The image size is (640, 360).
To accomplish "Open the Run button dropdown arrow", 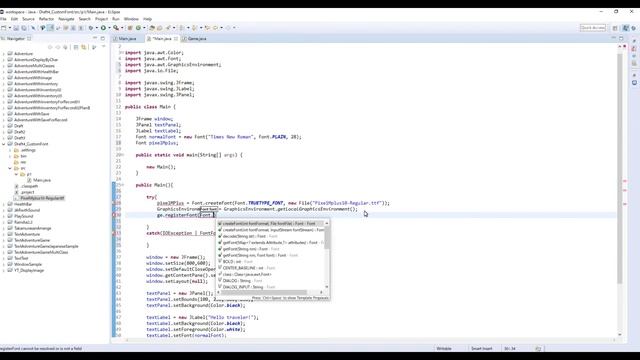I will coord(109,28).
